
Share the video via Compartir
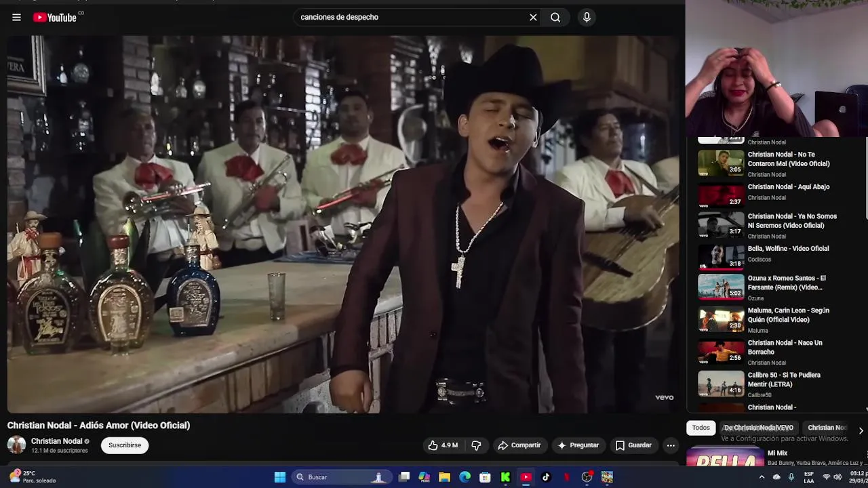pyautogui.click(x=519, y=445)
